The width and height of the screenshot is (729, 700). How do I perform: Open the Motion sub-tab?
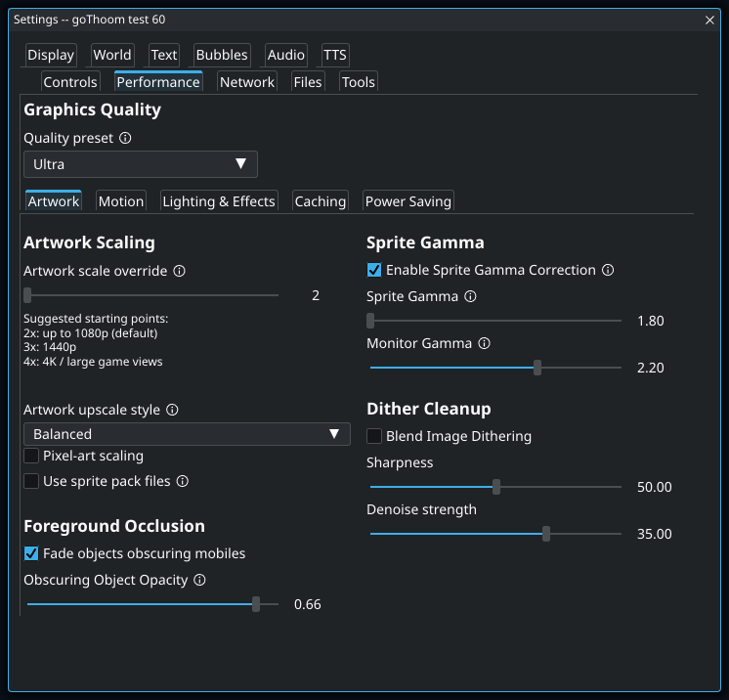121,201
